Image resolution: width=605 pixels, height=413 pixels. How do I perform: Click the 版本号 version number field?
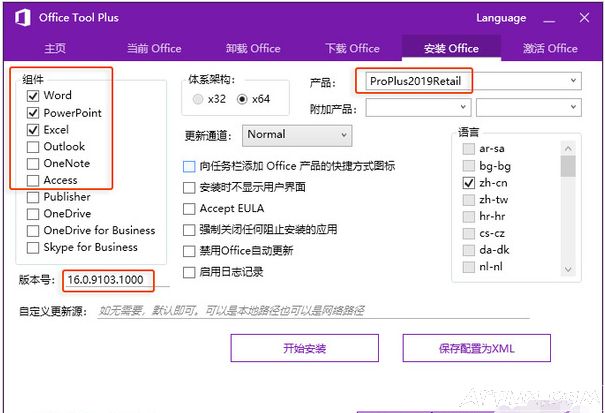coord(116,280)
